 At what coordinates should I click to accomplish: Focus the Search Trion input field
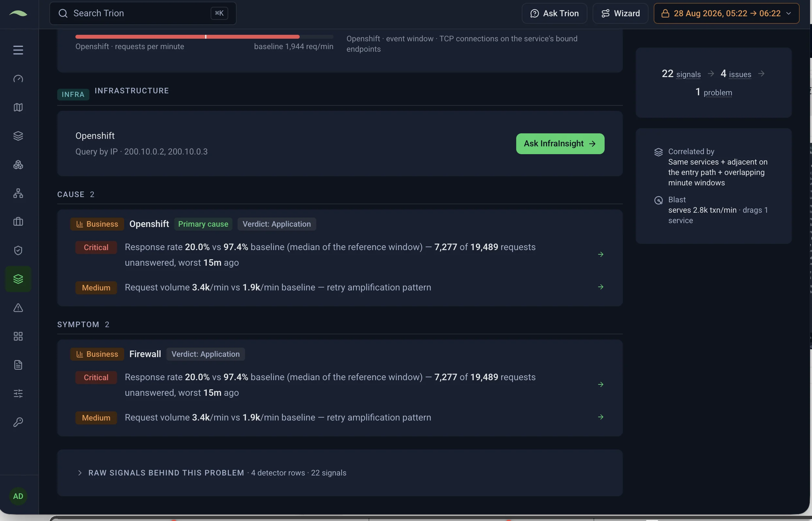point(143,13)
